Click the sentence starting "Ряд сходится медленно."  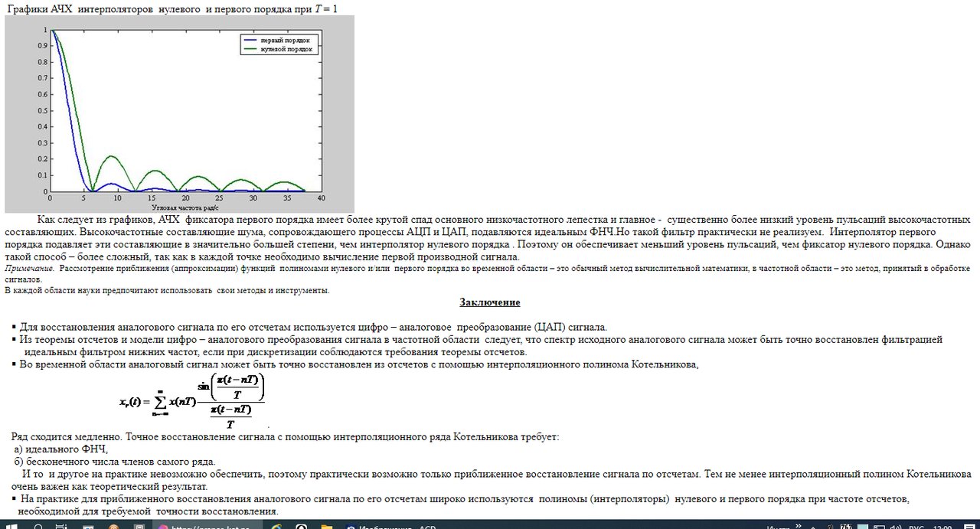286,437
